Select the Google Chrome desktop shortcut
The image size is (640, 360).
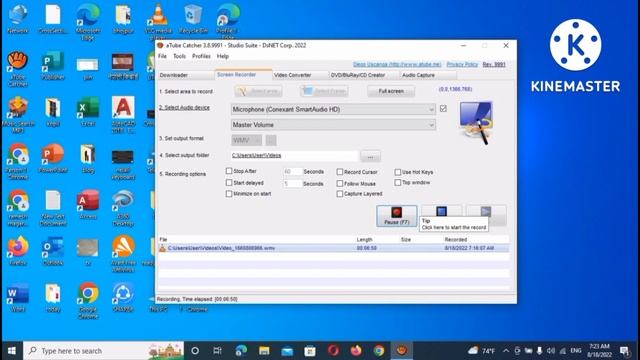click(88, 300)
